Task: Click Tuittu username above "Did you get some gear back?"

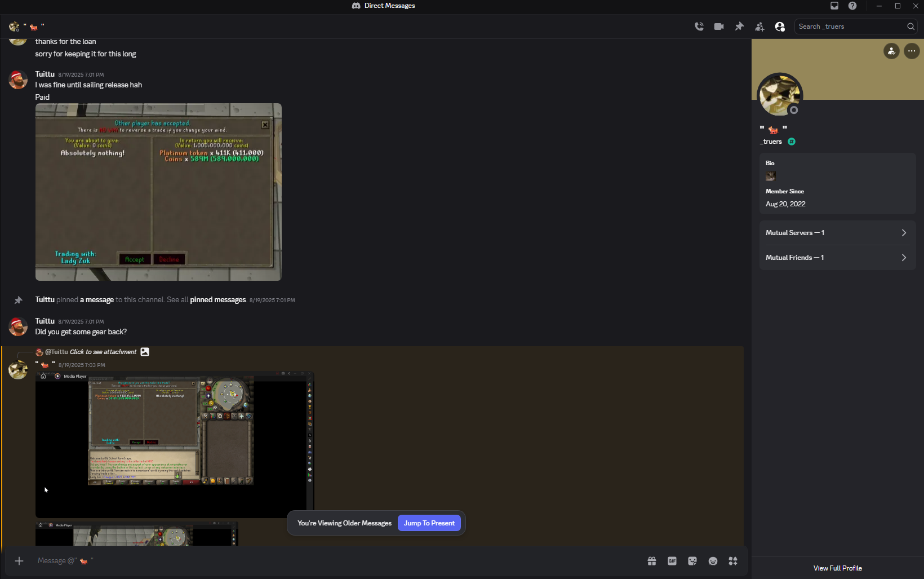Action: 45,321
